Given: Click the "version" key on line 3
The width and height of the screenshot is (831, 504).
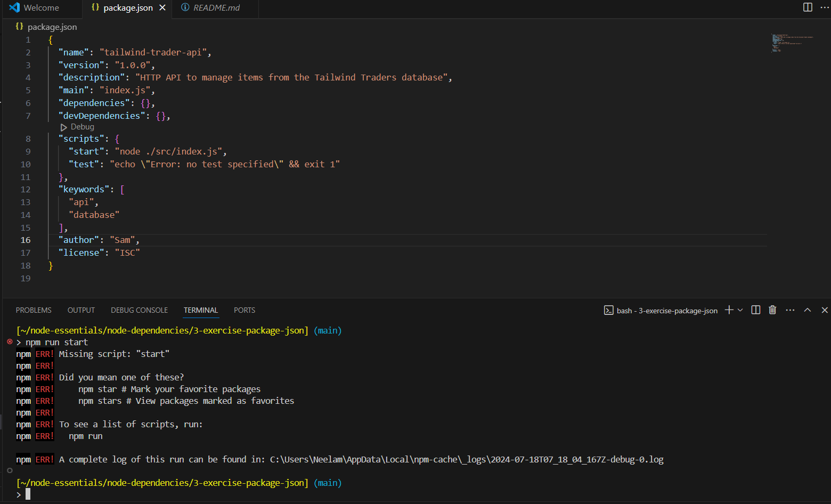Looking at the screenshot, I should pos(82,65).
